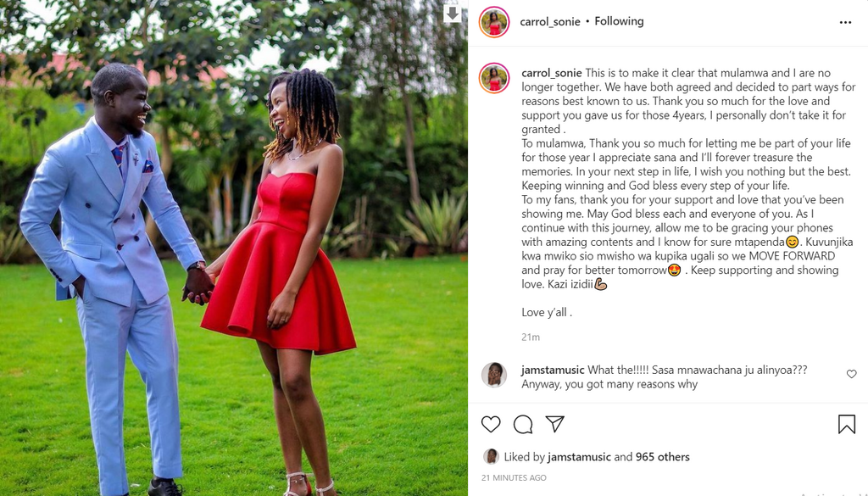
Task: Click carrol_sonie avatar beside the caption
Action: (x=494, y=78)
